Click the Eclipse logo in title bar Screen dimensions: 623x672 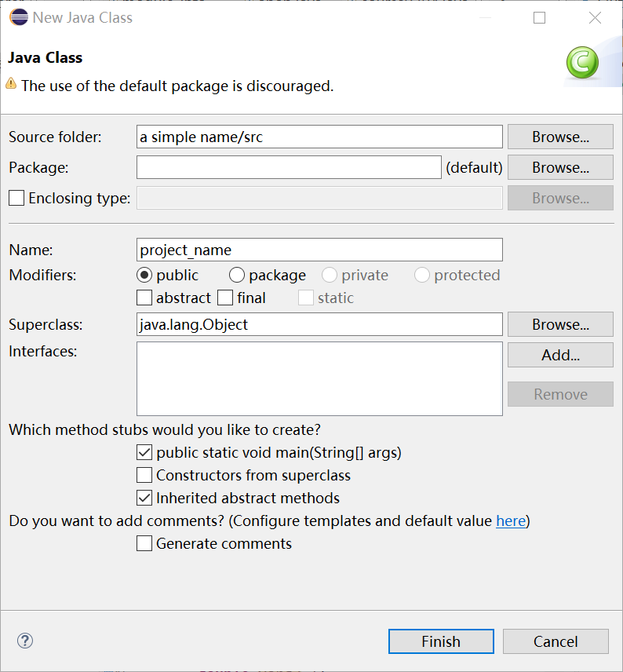(19, 17)
